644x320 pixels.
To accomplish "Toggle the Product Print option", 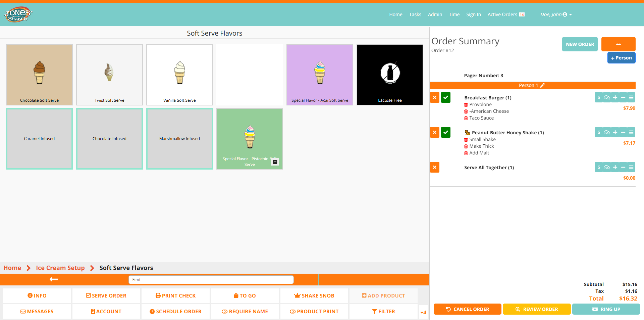I will (x=314, y=311).
